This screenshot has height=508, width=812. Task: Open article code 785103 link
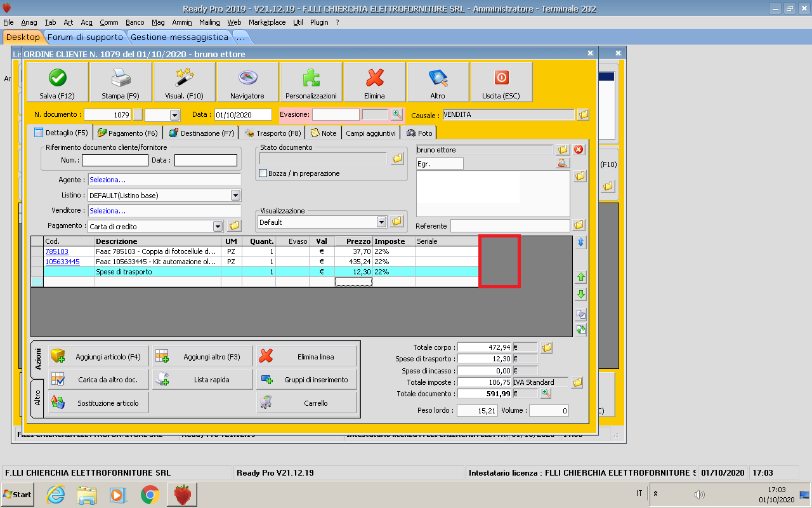pos(57,251)
